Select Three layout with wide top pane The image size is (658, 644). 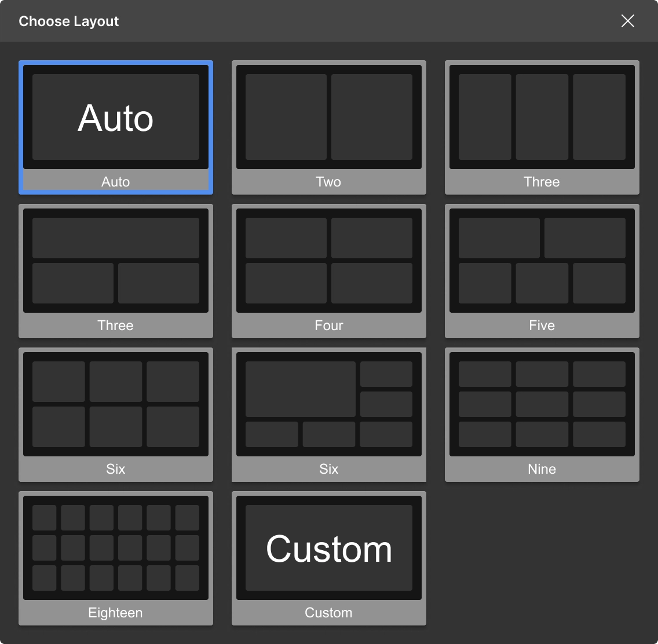116,261
